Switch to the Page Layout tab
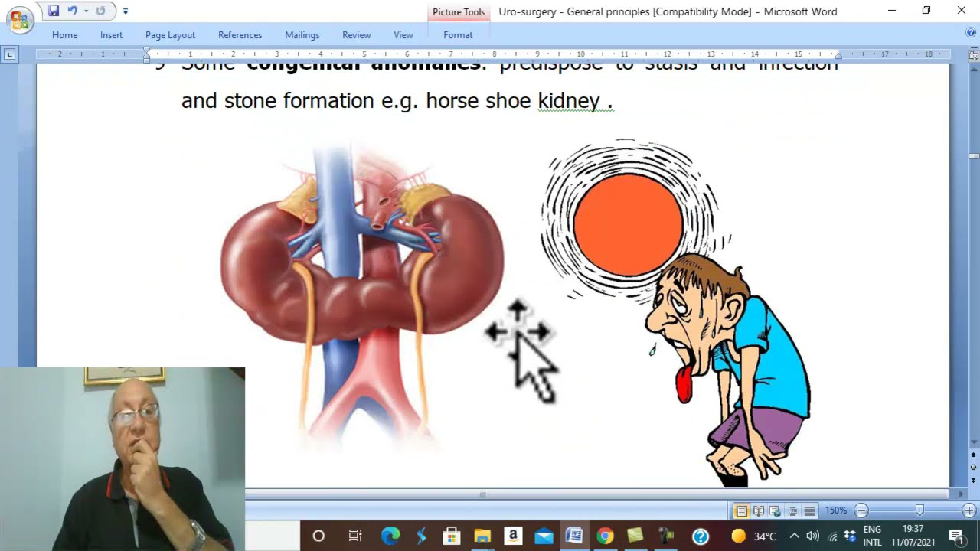980x551 pixels. coord(170,34)
